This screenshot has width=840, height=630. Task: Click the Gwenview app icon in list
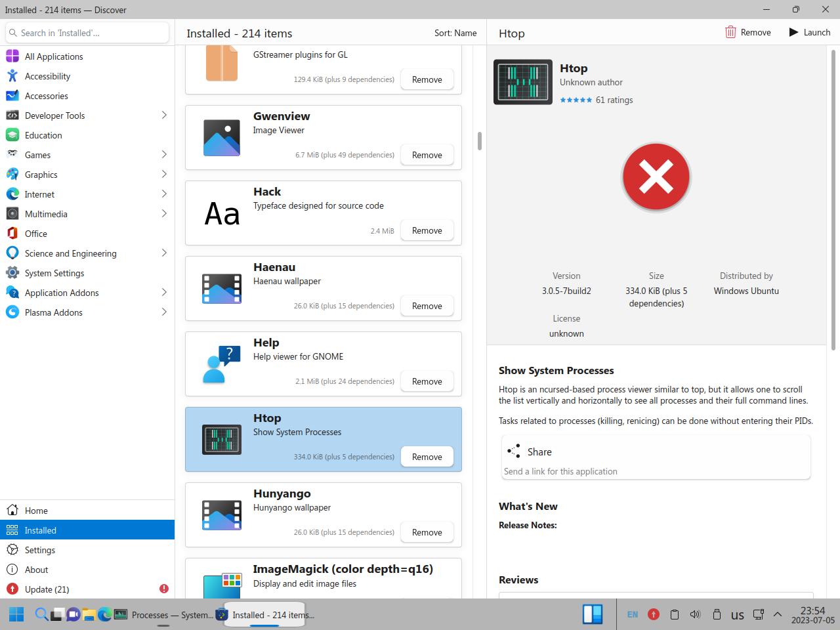pyautogui.click(x=222, y=137)
